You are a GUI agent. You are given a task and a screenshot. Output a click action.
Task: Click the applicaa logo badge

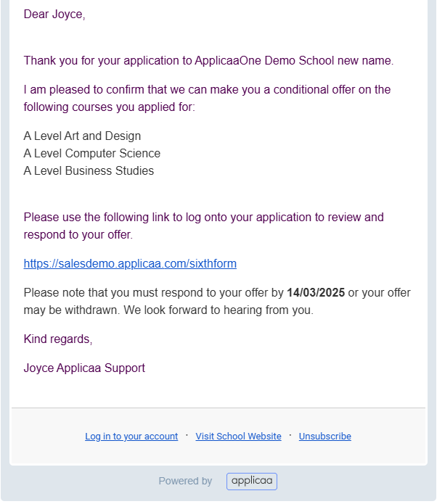252,481
